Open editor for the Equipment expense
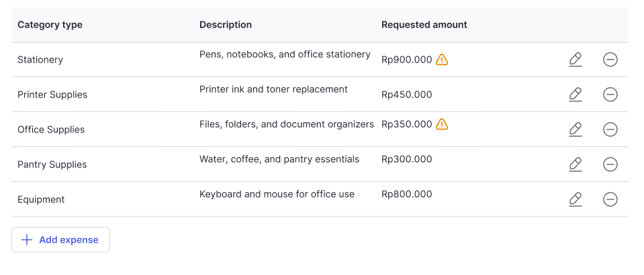This screenshot has width=644, height=275. click(x=575, y=200)
